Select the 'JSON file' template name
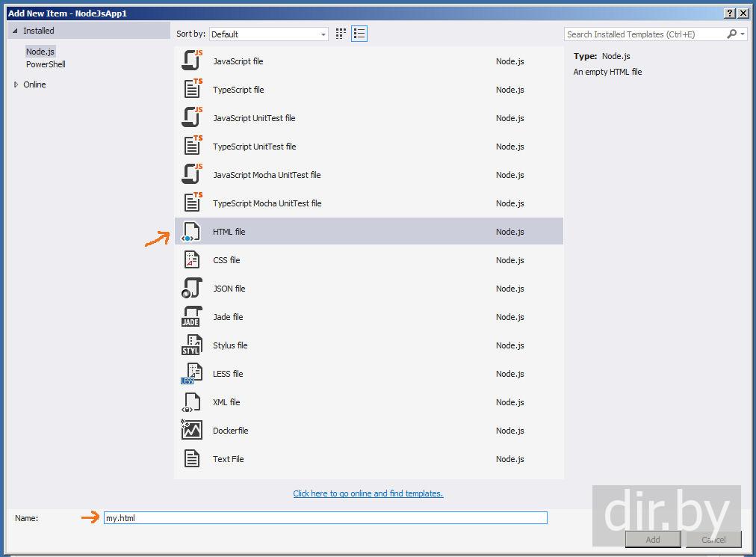The width and height of the screenshot is (756, 557). click(x=229, y=289)
